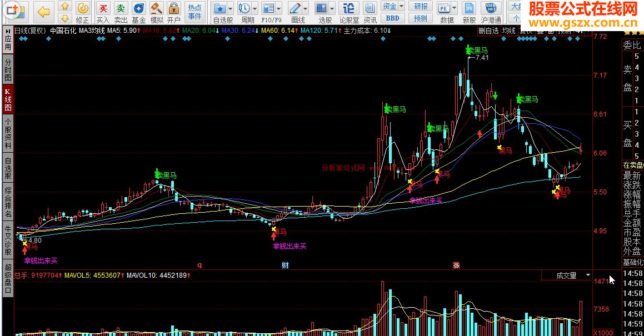
Task: Switch to the 应用 sidebar tab
Action: 8,40
